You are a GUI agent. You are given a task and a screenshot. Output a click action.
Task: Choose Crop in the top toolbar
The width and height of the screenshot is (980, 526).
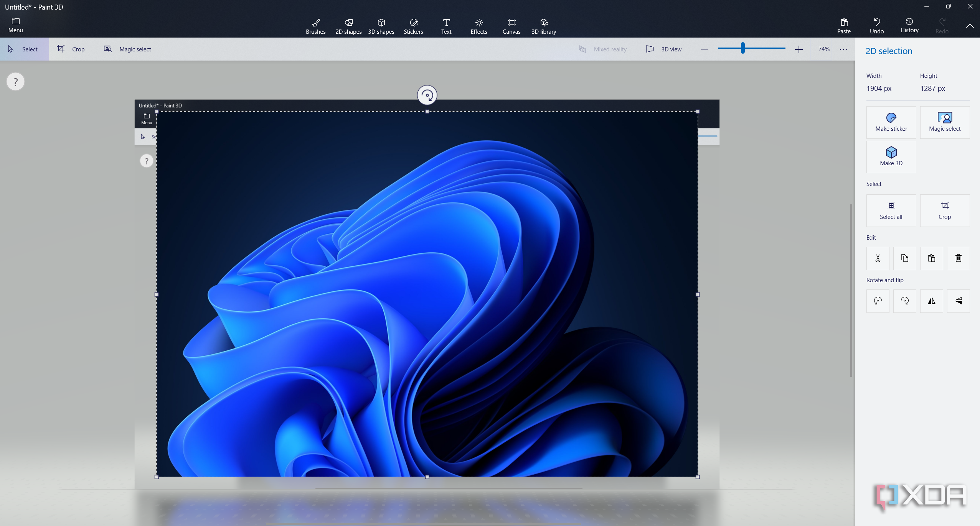(x=71, y=49)
